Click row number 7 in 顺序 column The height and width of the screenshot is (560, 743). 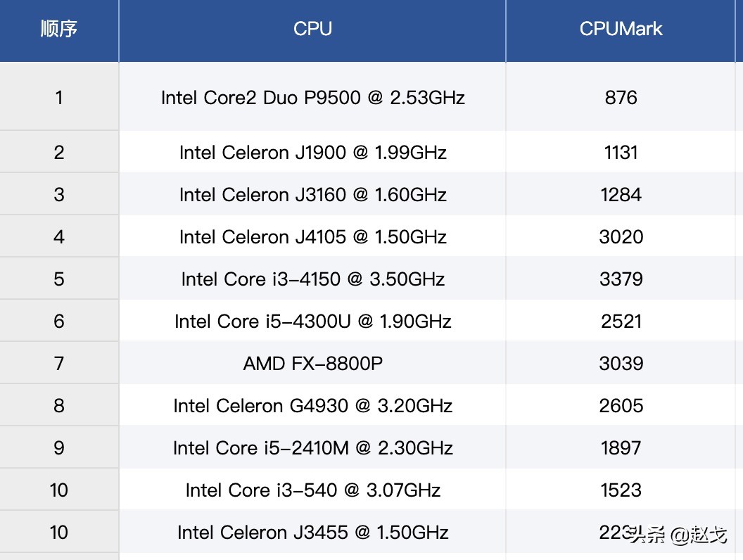(59, 364)
